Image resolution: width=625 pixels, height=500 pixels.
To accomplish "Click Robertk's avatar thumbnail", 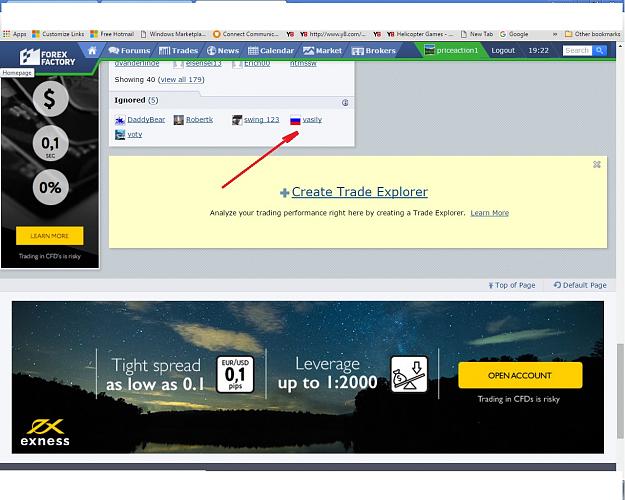I will pyautogui.click(x=179, y=120).
